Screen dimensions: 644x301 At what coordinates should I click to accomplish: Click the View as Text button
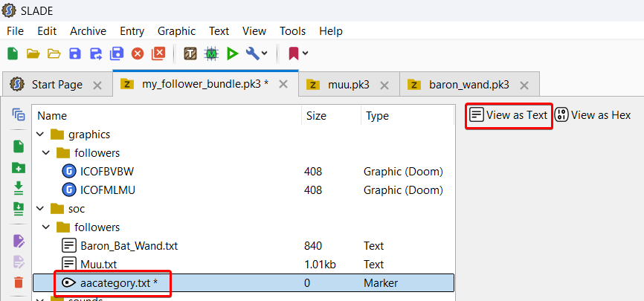pos(509,115)
